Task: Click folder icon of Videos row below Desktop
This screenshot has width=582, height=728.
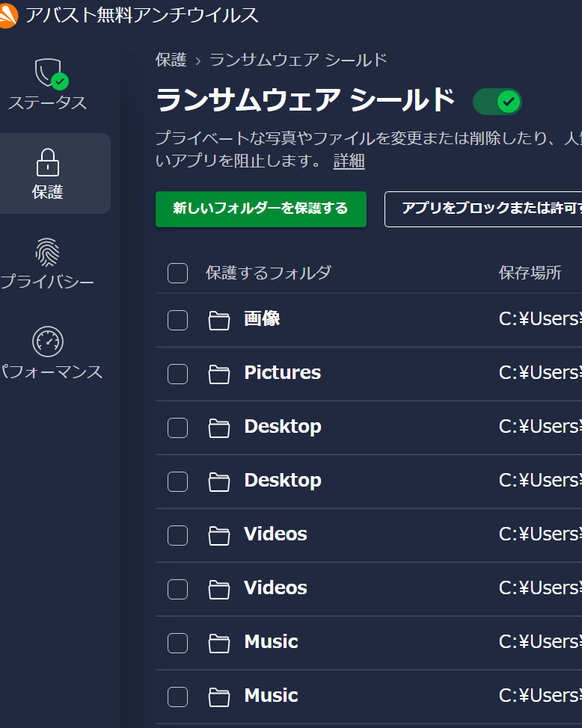Action: [x=219, y=536]
